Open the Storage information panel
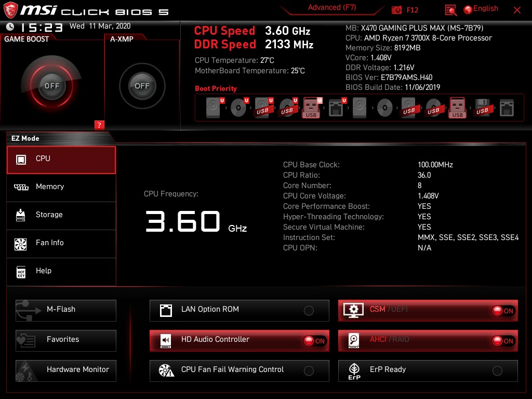 click(61, 215)
